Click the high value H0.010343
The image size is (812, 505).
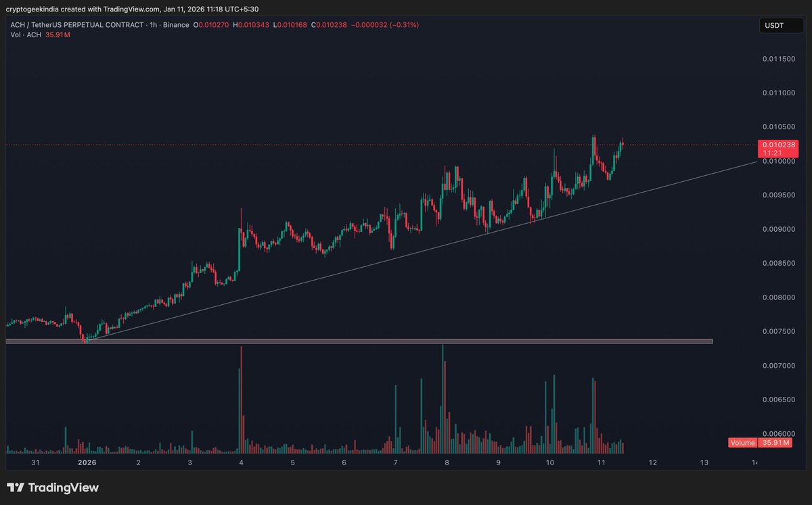click(251, 25)
